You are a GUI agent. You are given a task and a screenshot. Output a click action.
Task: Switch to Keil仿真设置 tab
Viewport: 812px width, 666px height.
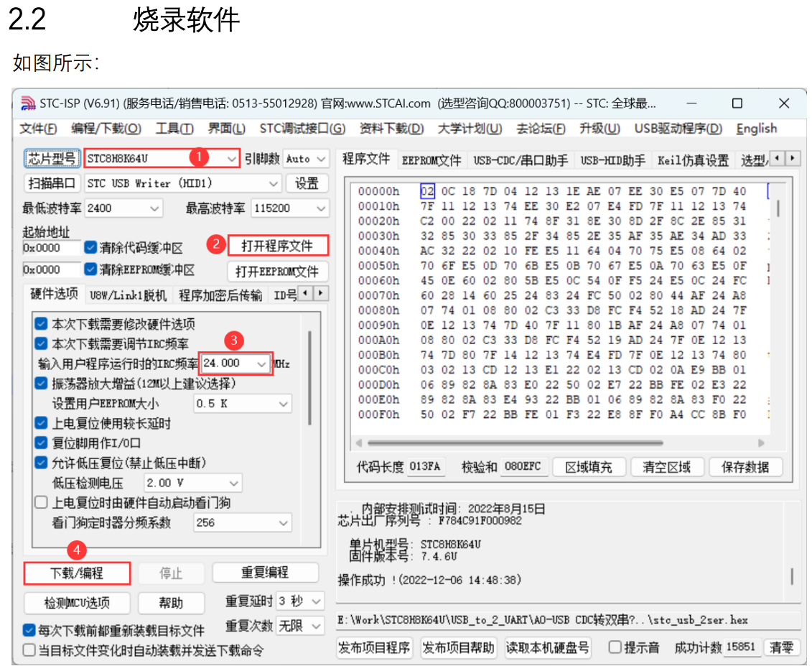(693, 160)
